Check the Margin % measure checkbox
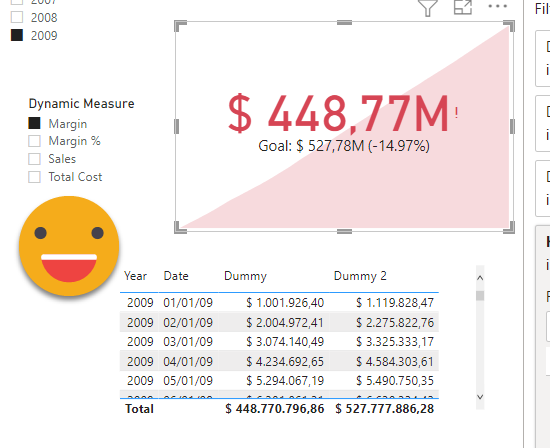This screenshot has width=550, height=448. tap(34, 141)
